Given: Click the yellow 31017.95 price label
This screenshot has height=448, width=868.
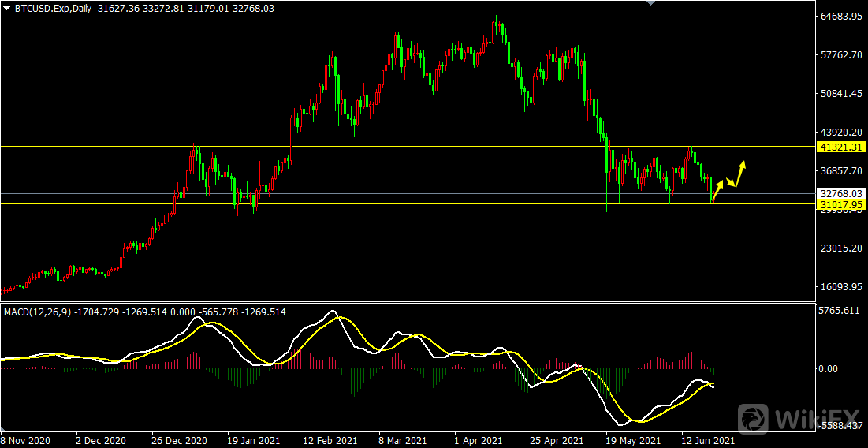Looking at the screenshot, I should point(843,204).
